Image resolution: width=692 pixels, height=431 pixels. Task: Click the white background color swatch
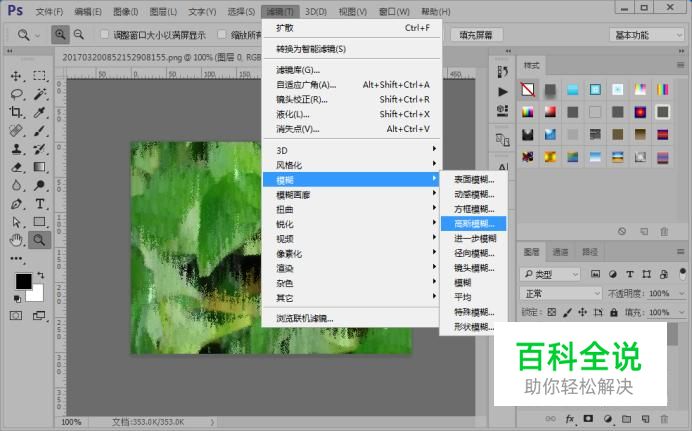(37, 295)
